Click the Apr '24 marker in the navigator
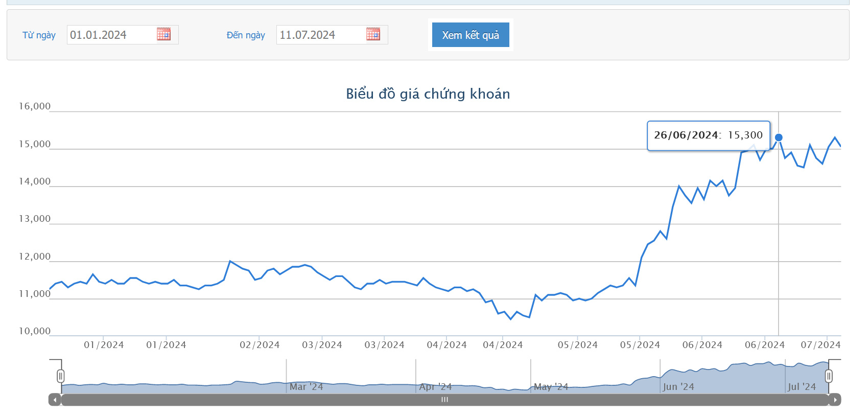Screen dimensions: 868x416 (435, 387)
